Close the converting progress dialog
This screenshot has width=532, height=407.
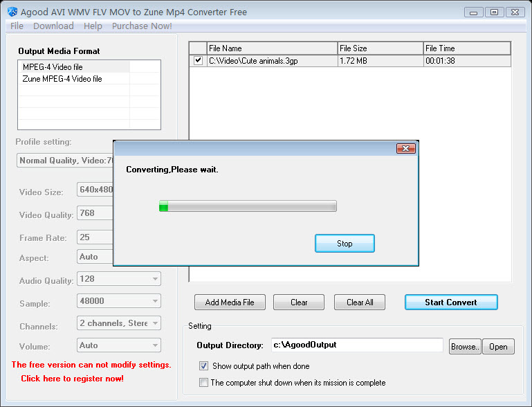tap(406, 148)
